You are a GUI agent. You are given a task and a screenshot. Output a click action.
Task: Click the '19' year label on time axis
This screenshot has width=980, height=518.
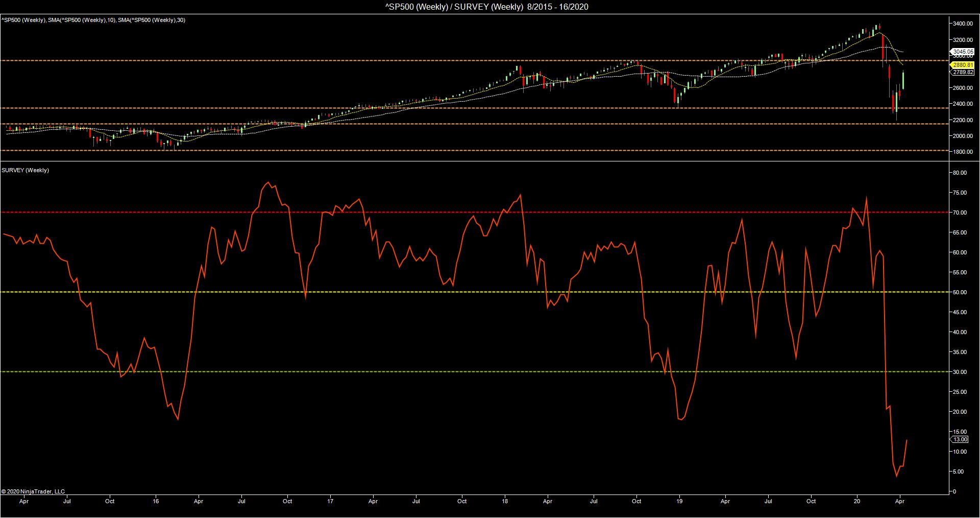click(679, 501)
